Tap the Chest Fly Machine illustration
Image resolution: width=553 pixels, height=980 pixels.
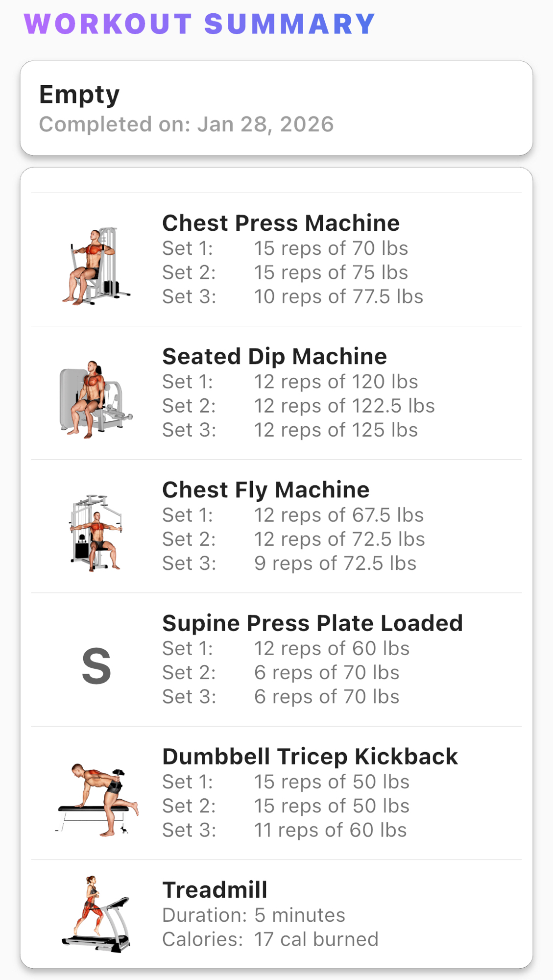(x=96, y=533)
